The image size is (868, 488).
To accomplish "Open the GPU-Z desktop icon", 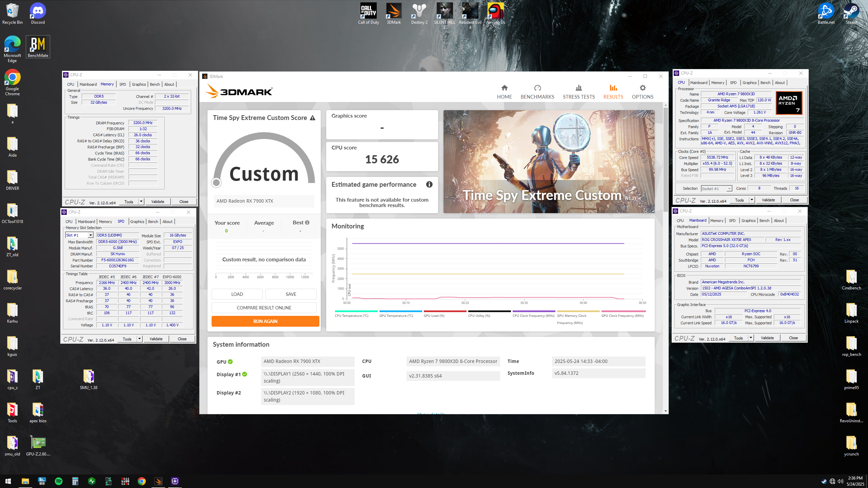I will (38, 446).
